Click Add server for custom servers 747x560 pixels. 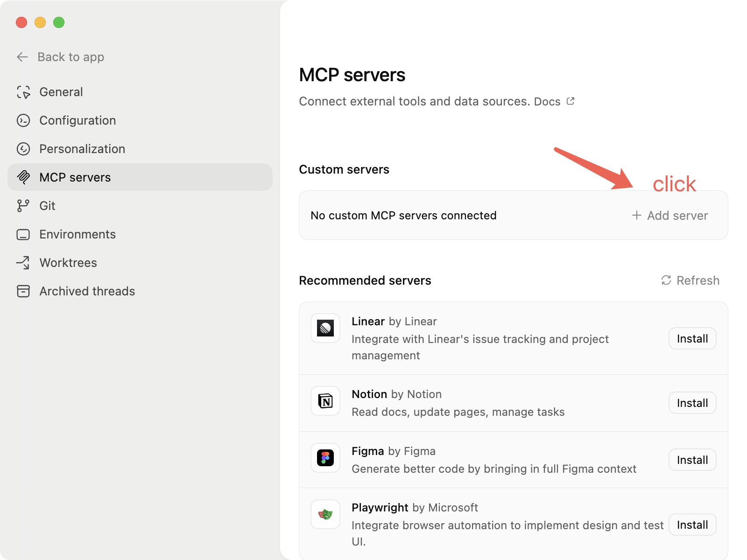[x=670, y=216]
